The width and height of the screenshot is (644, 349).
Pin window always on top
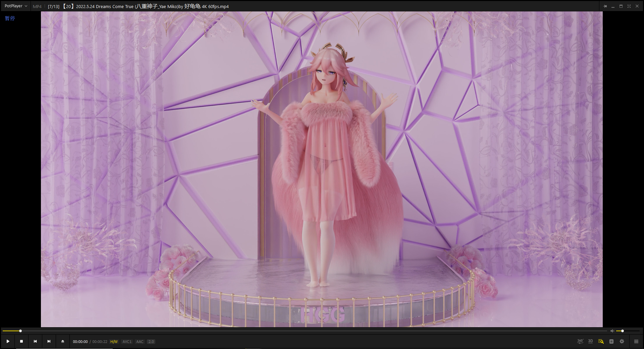(x=605, y=6)
